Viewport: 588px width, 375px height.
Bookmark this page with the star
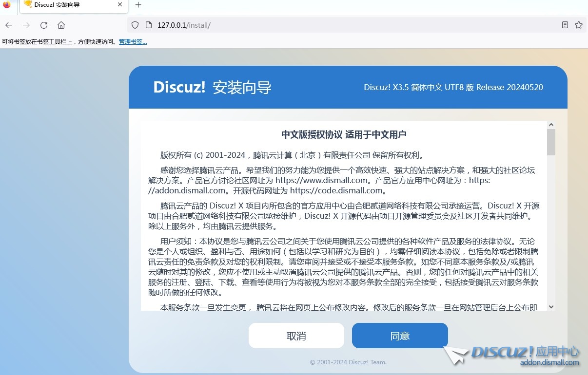579,25
